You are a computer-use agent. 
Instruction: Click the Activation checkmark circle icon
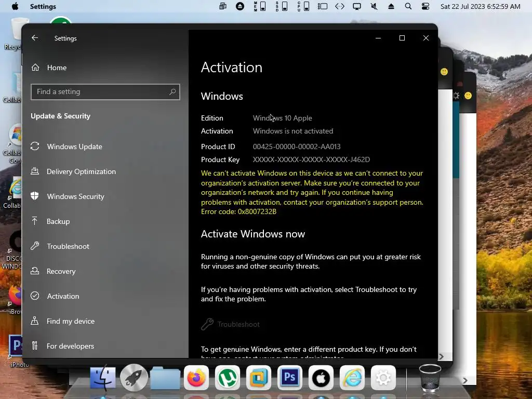[35, 296]
